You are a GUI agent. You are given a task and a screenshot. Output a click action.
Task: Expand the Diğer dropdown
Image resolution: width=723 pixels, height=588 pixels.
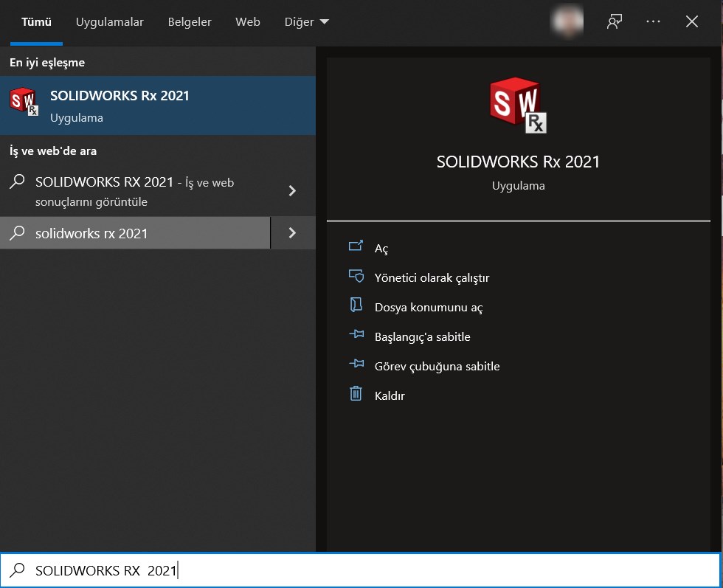[x=307, y=21]
